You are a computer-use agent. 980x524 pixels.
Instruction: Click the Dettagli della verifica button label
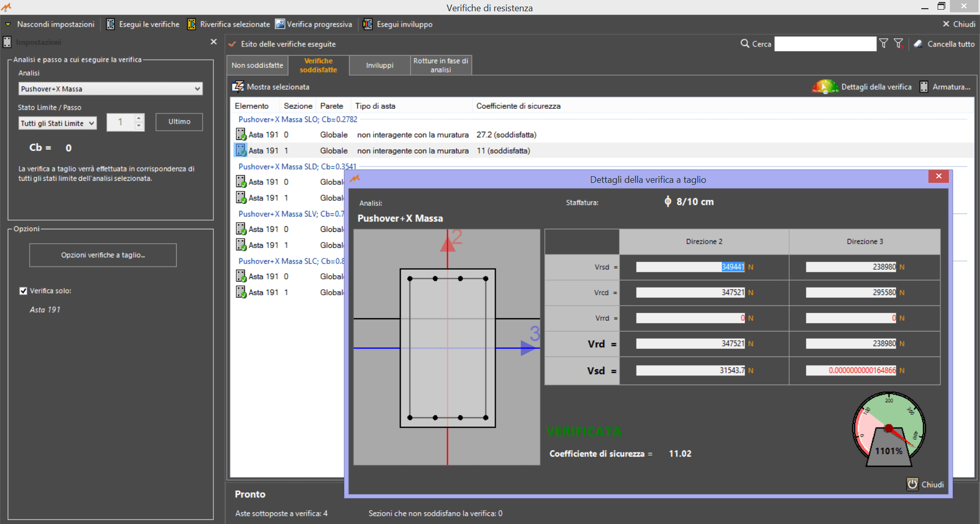click(876, 87)
